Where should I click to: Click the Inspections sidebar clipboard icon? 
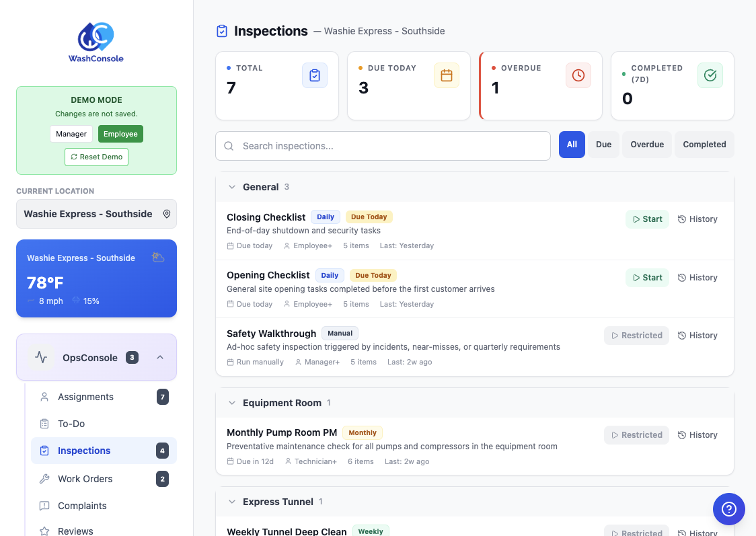pyautogui.click(x=44, y=451)
